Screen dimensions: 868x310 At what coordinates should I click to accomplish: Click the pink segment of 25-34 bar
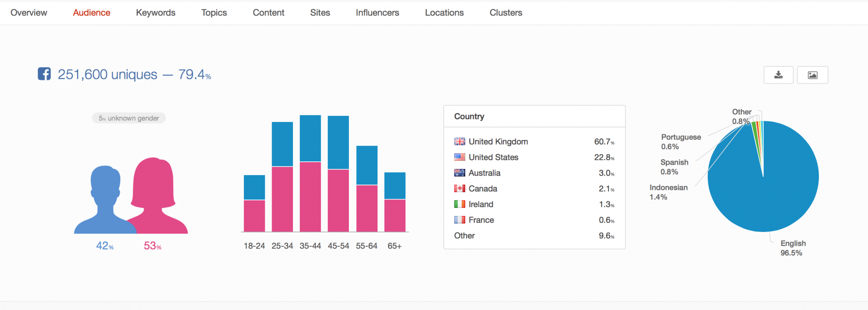[282, 199]
